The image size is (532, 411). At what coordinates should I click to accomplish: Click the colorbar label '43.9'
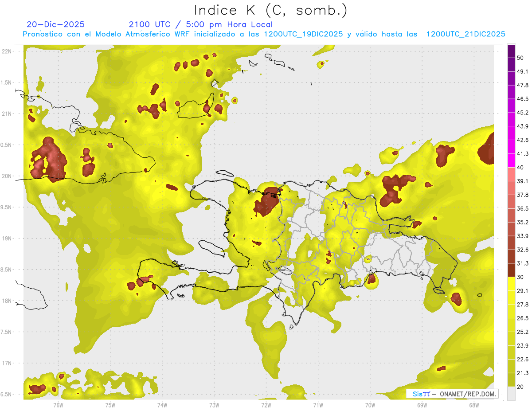click(x=523, y=126)
